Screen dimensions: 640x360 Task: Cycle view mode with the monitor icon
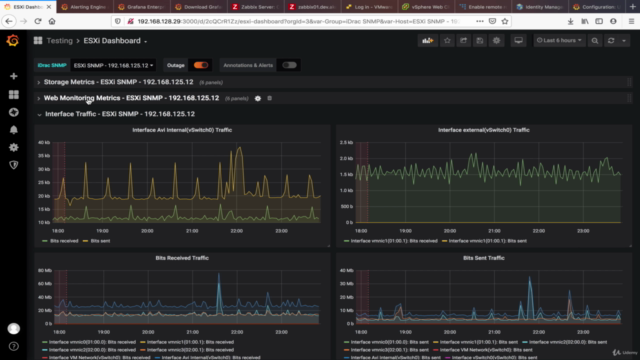click(518, 40)
